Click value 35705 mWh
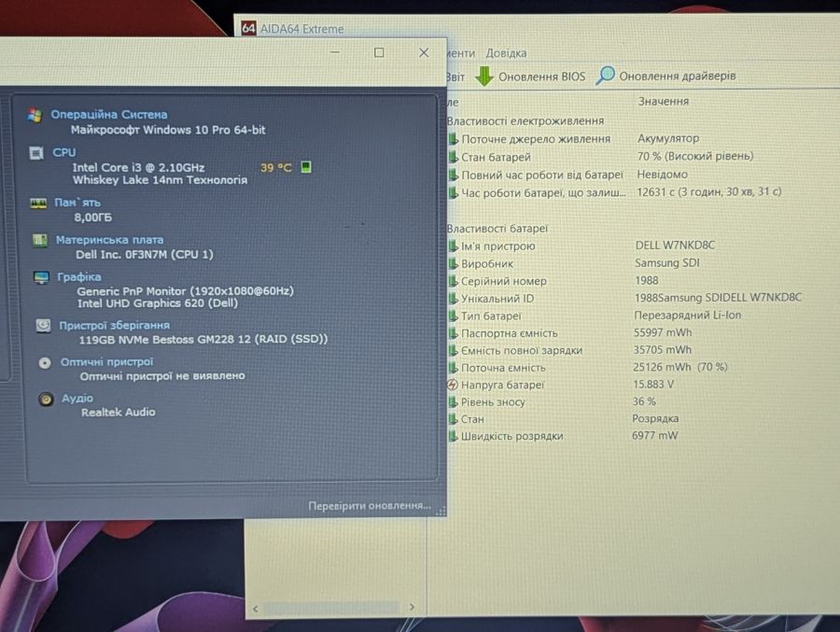 [x=662, y=349]
